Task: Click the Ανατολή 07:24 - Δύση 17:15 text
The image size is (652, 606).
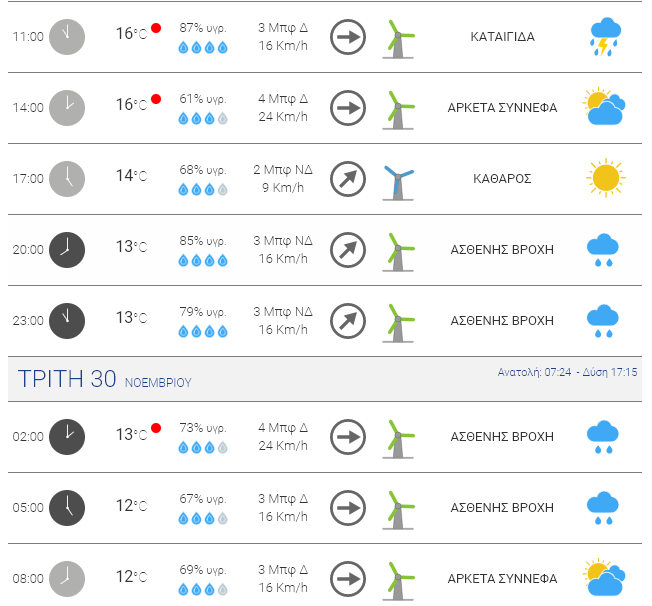Action: tap(567, 372)
